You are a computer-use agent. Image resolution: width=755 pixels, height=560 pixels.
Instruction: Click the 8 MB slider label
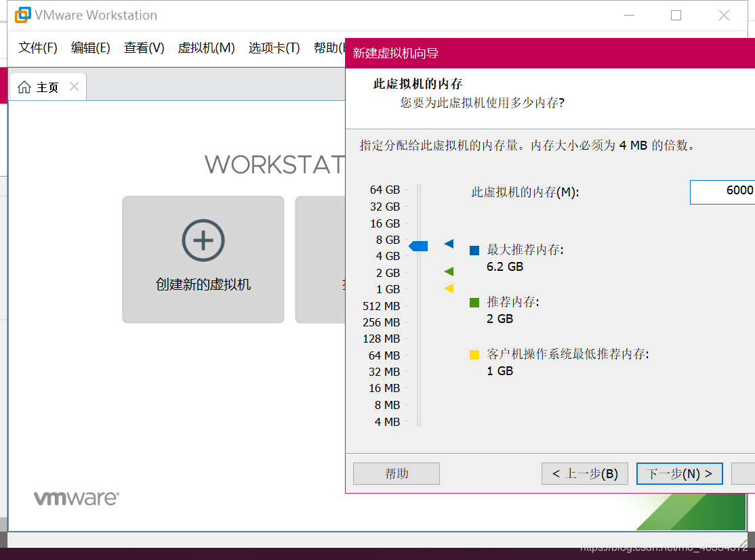387,405
